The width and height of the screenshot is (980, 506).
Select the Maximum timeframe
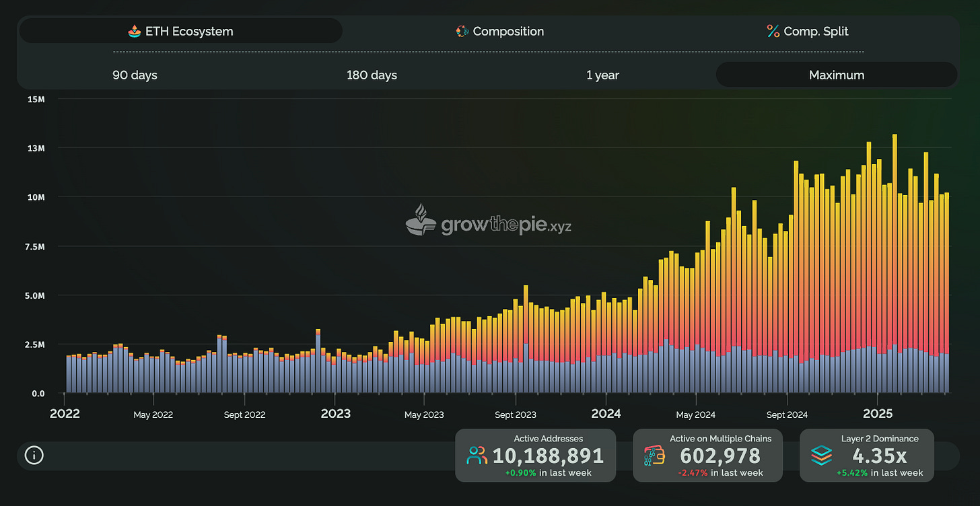(x=837, y=75)
